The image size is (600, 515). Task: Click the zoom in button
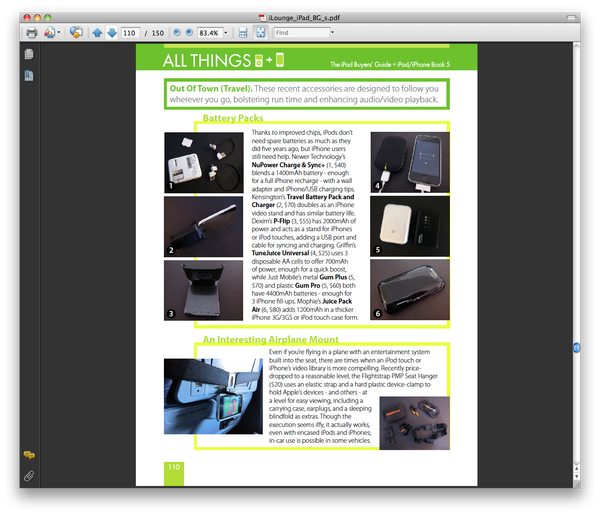[189, 33]
